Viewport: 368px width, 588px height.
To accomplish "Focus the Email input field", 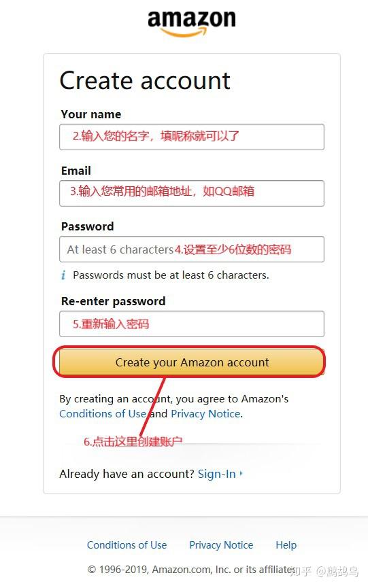I will [192, 193].
